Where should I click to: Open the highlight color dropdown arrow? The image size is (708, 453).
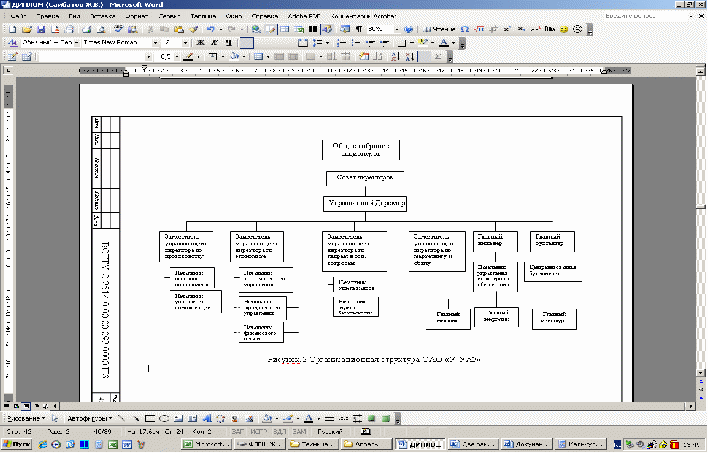click(x=433, y=43)
